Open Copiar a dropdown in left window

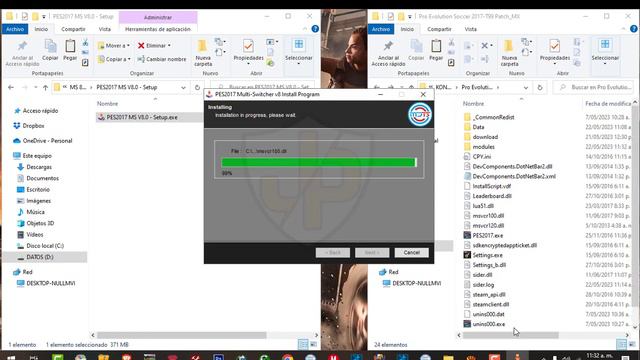114,59
